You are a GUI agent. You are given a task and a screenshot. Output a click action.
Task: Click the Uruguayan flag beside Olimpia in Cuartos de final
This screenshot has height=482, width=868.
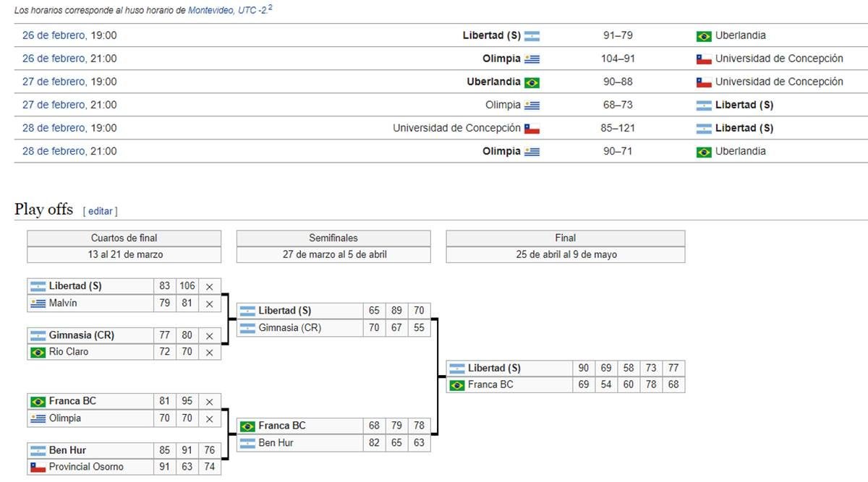[x=38, y=418]
